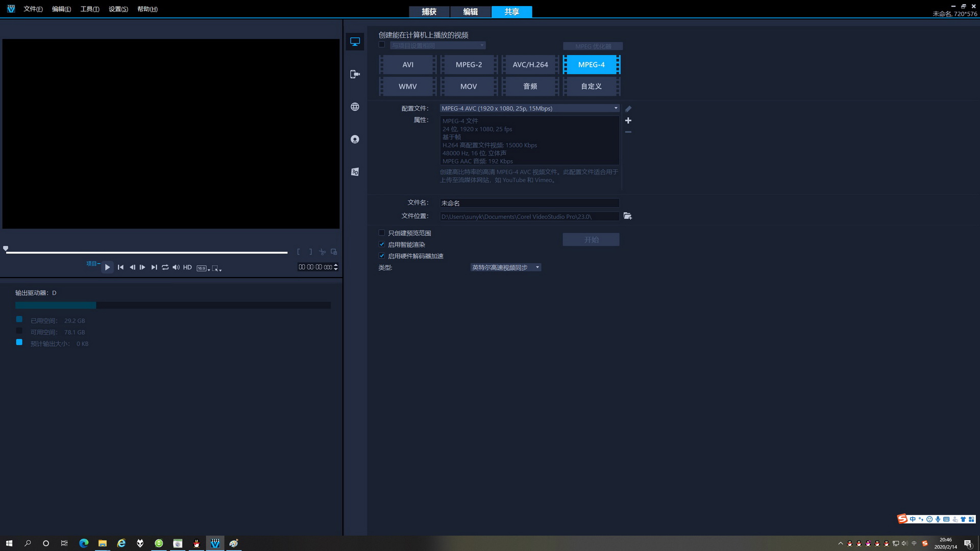Select the Computer output category icon
The width and height of the screenshot is (980, 551).
coord(355,41)
